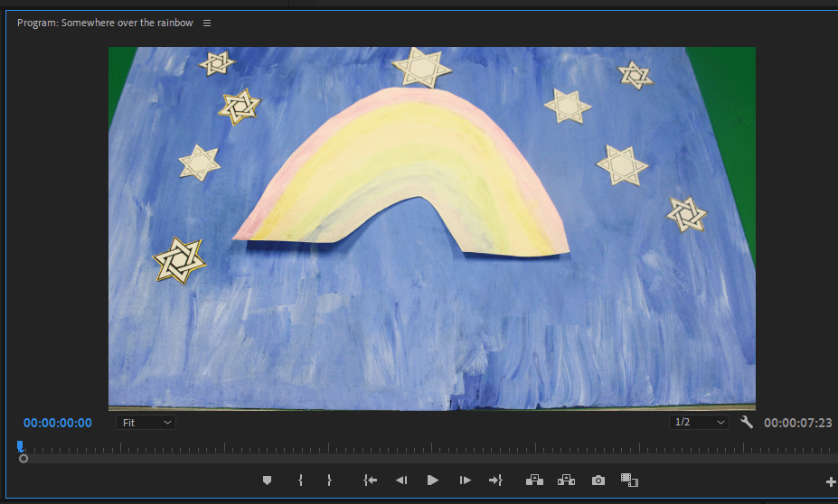Play the Program monitor preview
The image size is (838, 504).
click(432, 481)
